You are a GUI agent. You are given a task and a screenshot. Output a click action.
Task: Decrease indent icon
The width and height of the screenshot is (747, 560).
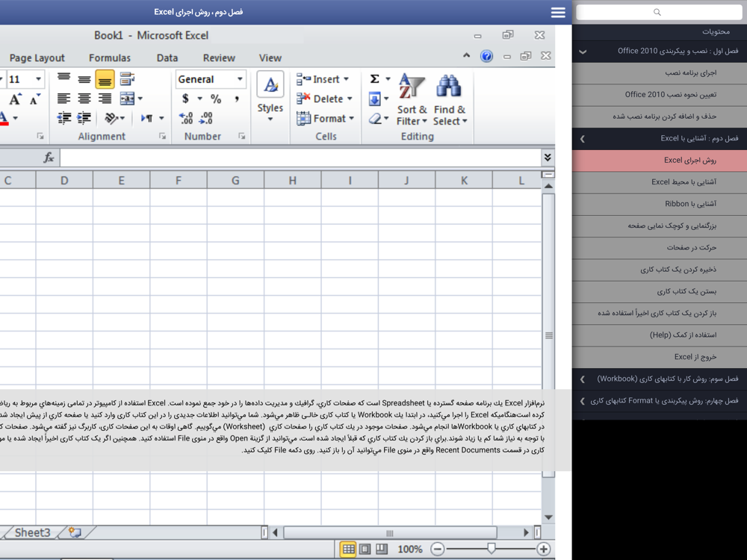pos(63,118)
